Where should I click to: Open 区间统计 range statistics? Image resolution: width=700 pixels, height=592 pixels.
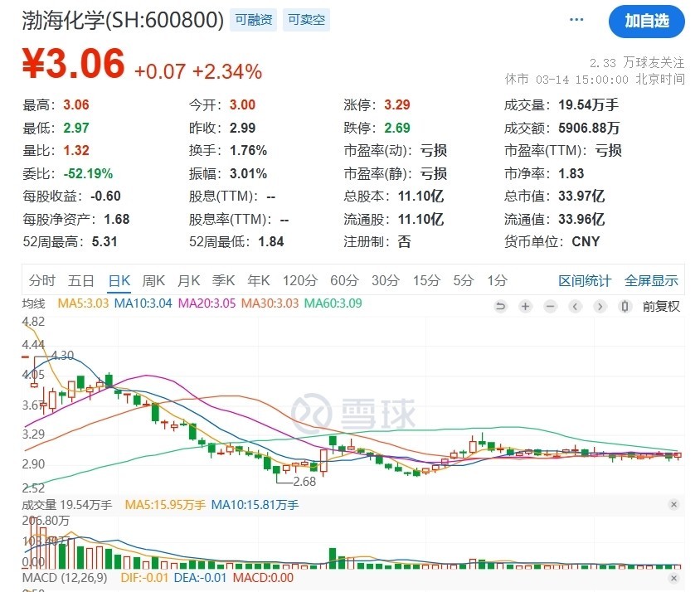tap(585, 281)
